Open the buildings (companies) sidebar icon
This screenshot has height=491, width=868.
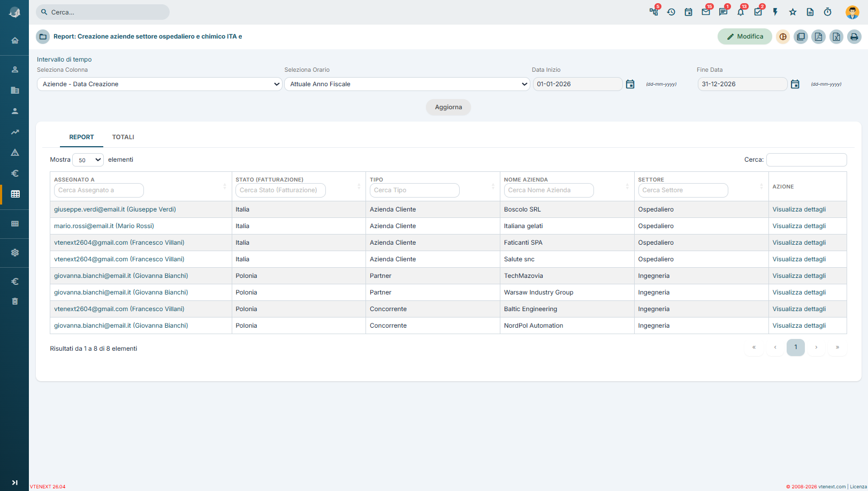click(x=15, y=90)
